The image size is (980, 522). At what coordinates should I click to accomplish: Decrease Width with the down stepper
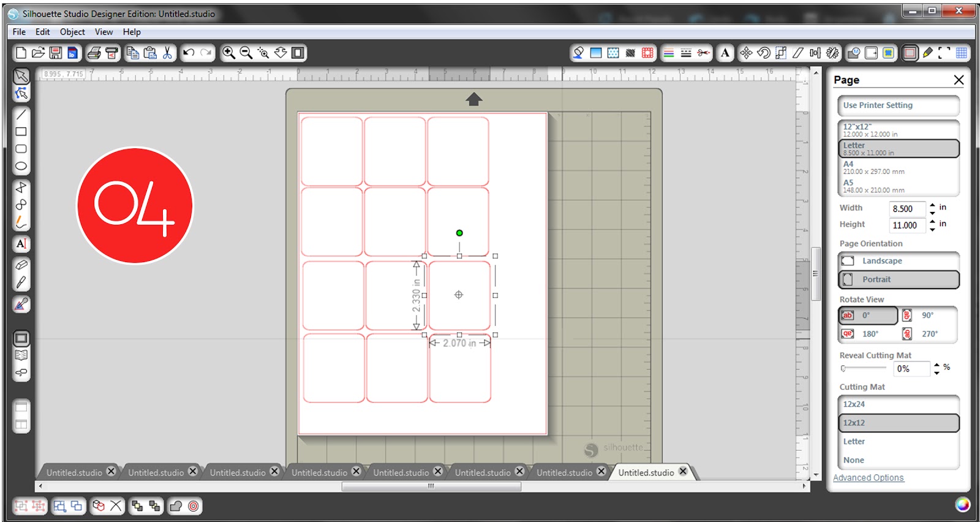point(932,213)
